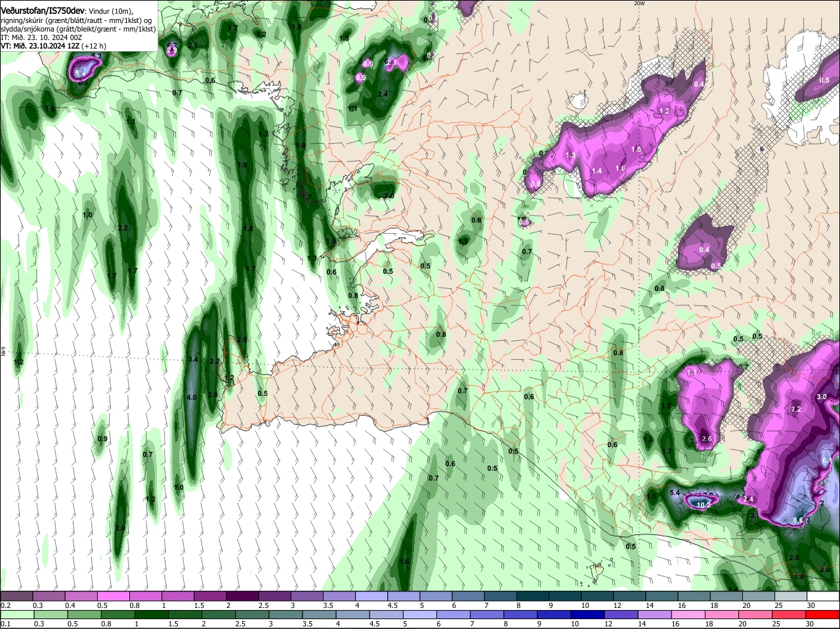Viewport: 840px width, 629px height.
Task: Click the 5.4 value in the southeast
Action: click(x=674, y=492)
